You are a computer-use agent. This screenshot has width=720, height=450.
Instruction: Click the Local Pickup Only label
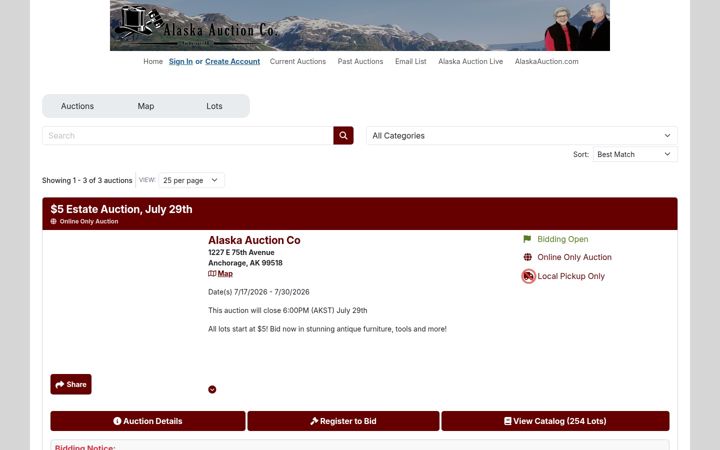[571, 276]
